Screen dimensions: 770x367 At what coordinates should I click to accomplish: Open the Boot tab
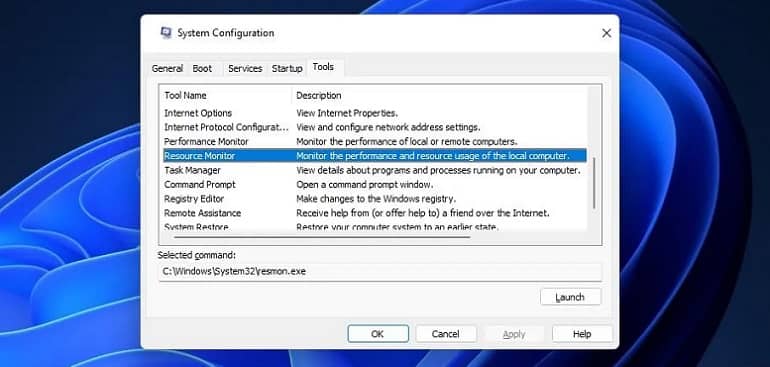202,69
